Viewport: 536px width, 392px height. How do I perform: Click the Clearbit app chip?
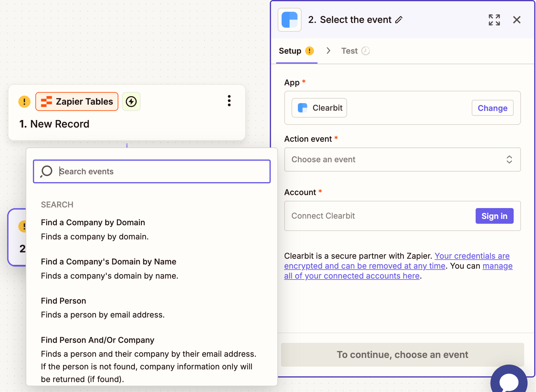319,108
